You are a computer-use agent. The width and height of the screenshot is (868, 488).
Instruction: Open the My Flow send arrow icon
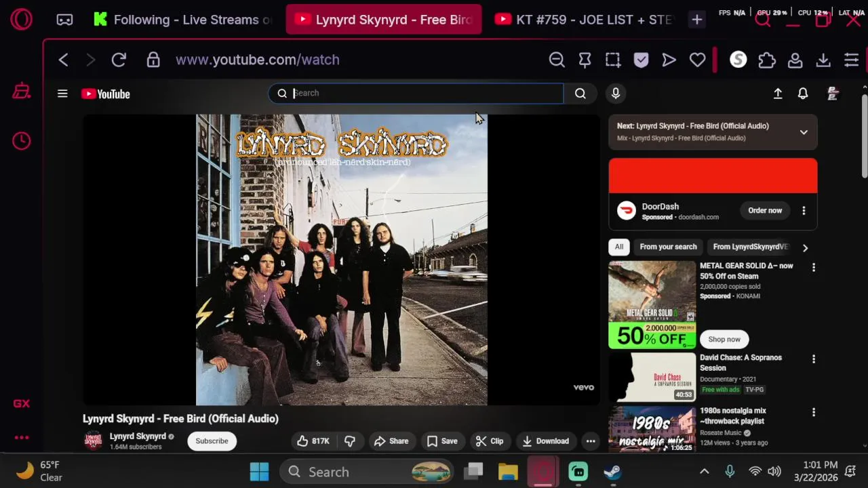[669, 60]
